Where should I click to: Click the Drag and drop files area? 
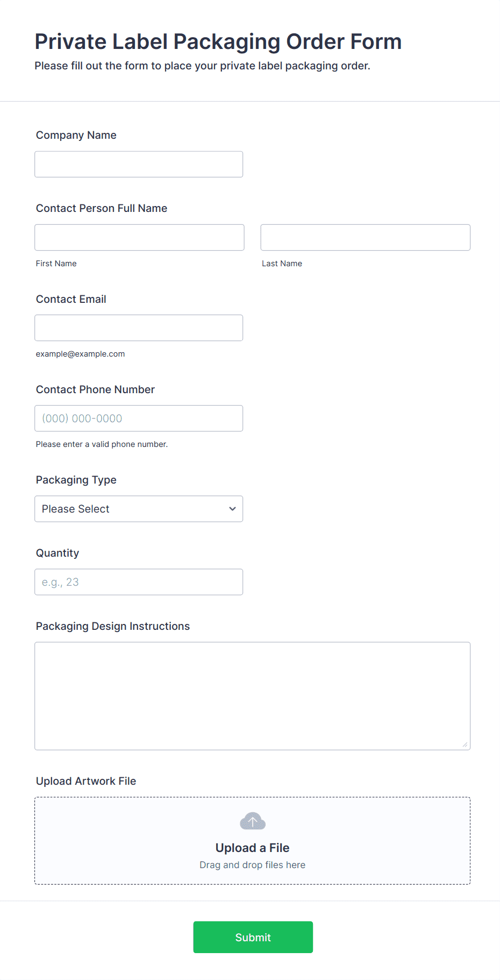point(252,865)
